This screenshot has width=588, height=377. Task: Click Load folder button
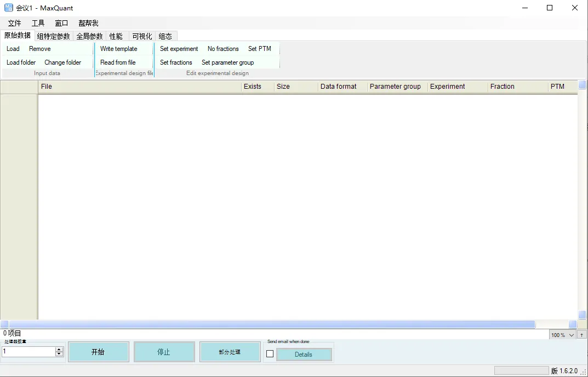coord(21,62)
